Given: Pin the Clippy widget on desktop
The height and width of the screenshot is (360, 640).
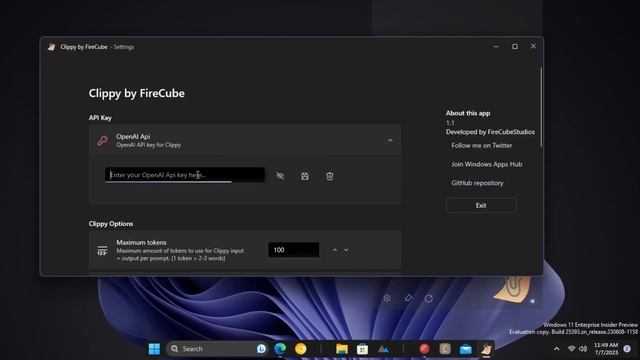Looking at the screenshot, I should coord(408,298).
